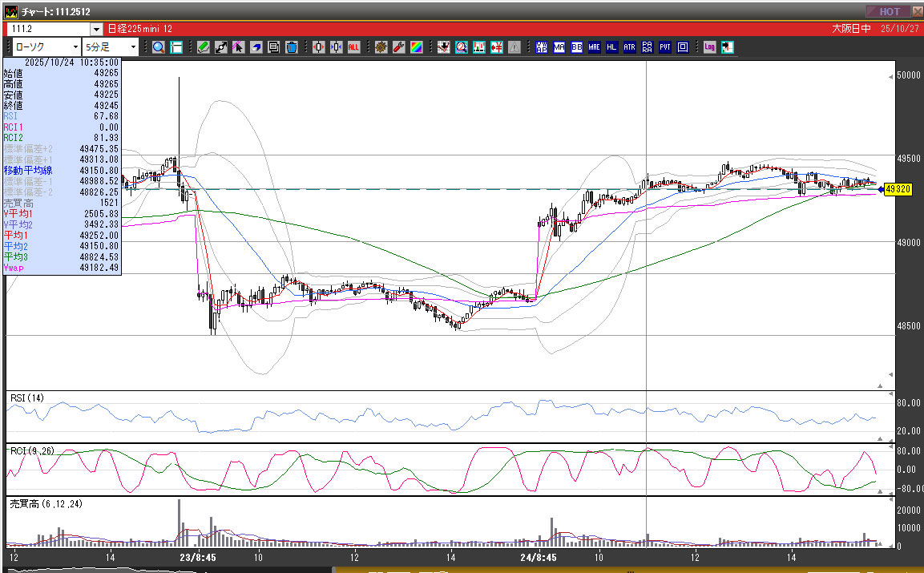
Task: Open the rainbow color settings icon
Action: coord(416,47)
